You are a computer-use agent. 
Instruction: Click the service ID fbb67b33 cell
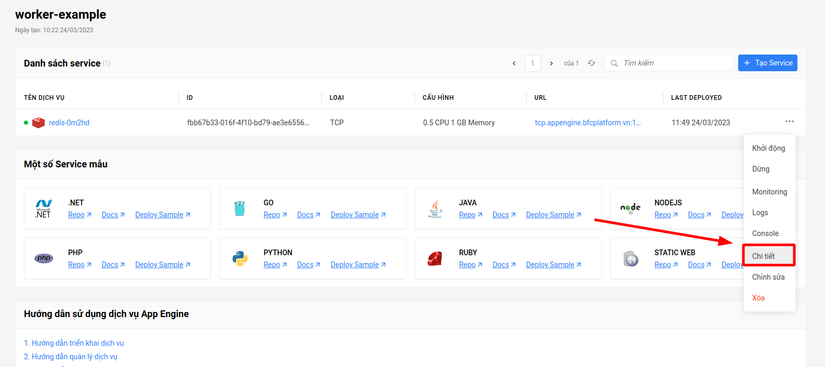pos(248,123)
